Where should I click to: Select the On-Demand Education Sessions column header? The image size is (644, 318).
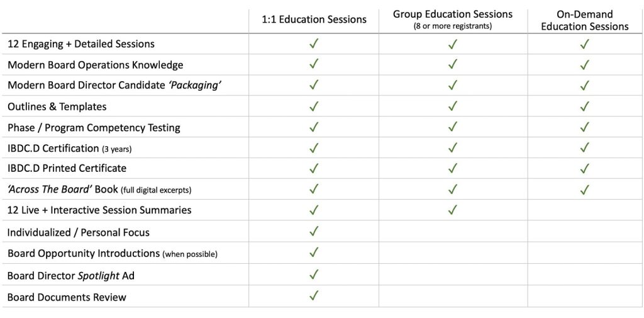pos(584,20)
